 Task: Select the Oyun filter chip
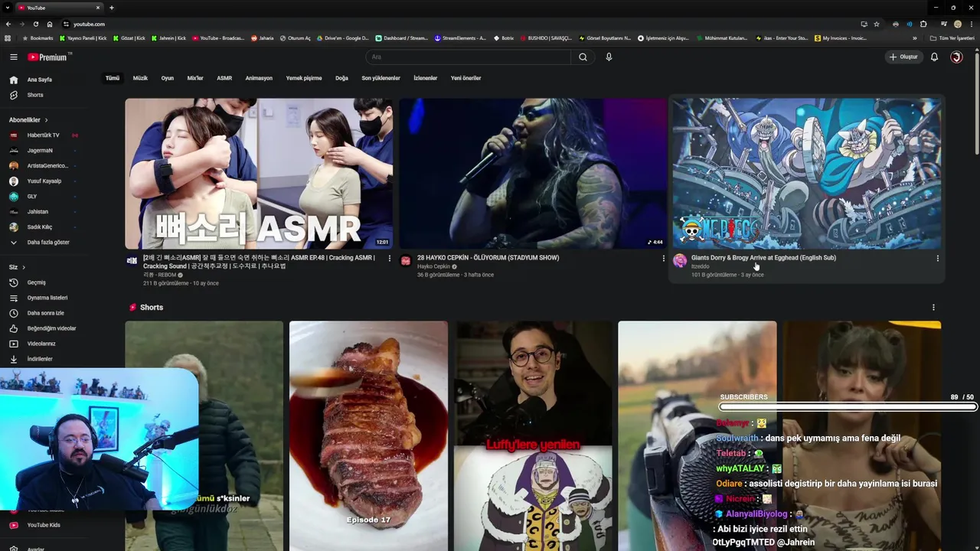point(167,78)
